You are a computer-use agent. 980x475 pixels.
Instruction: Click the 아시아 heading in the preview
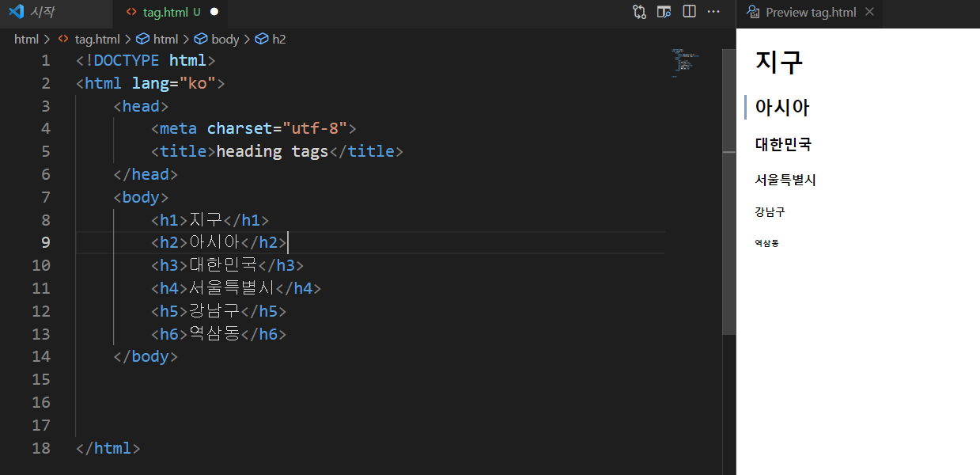tap(782, 108)
